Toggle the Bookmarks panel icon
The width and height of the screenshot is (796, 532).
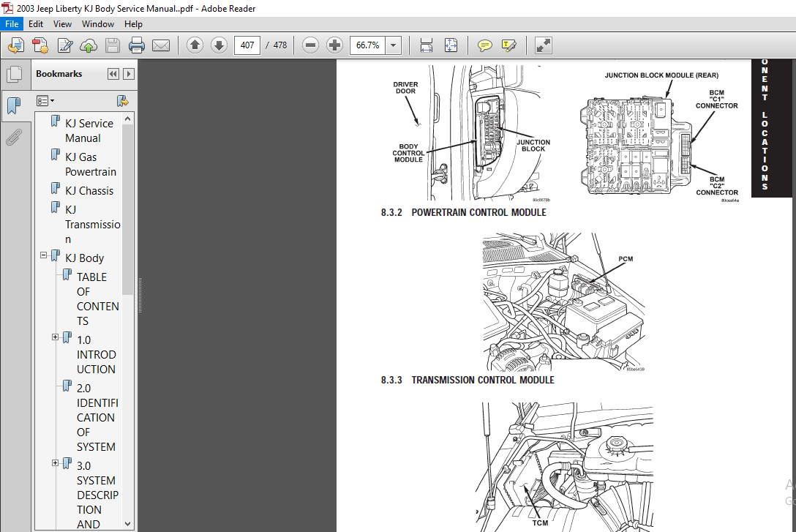click(x=14, y=105)
